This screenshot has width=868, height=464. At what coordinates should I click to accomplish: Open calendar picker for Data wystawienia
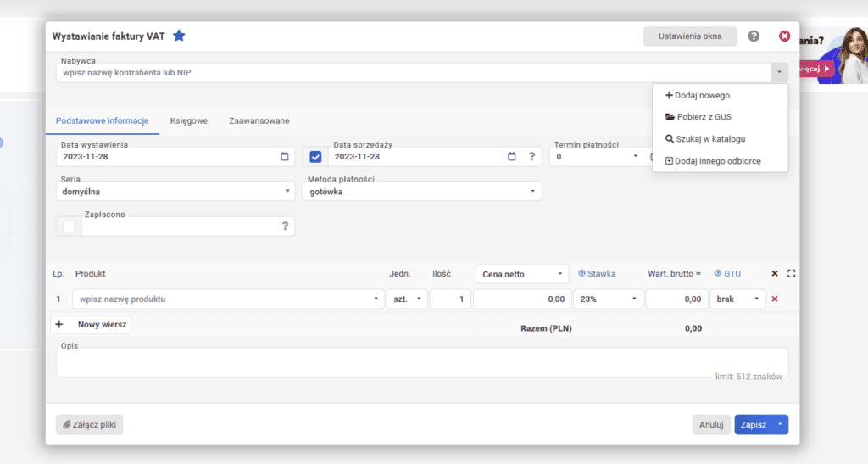pos(284,157)
